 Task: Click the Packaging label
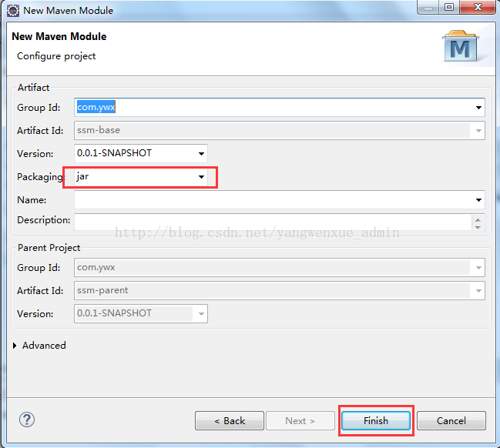coord(40,177)
